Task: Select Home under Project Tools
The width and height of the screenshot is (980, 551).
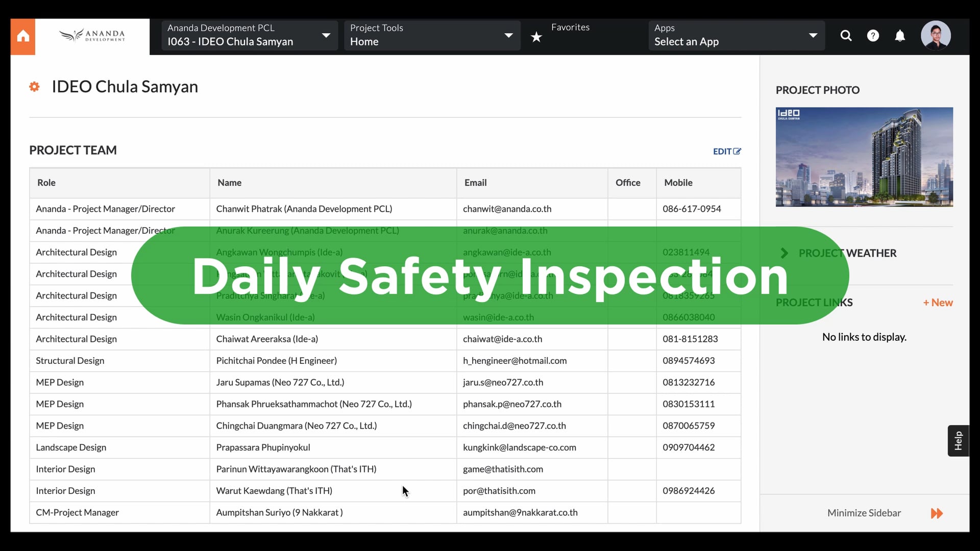Action: click(x=364, y=41)
